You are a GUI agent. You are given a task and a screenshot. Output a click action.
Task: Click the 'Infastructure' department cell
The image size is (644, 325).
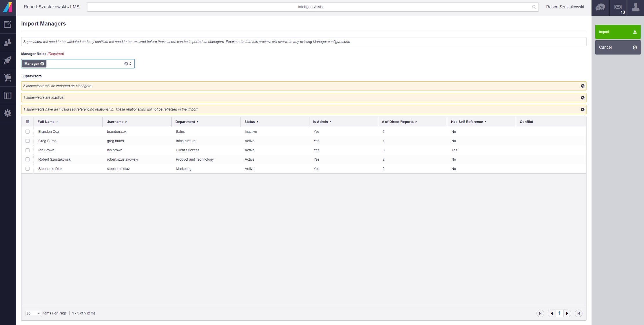click(x=186, y=141)
